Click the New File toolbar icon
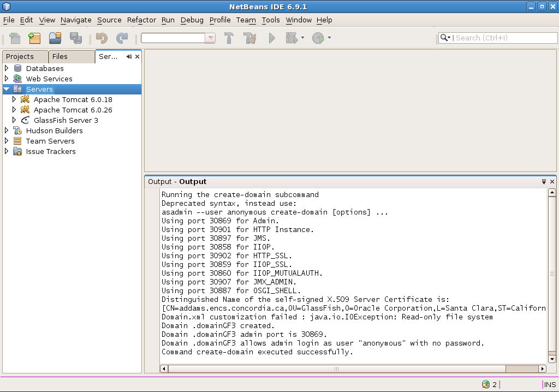This screenshot has width=559, height=392. [x=15, y=38]
